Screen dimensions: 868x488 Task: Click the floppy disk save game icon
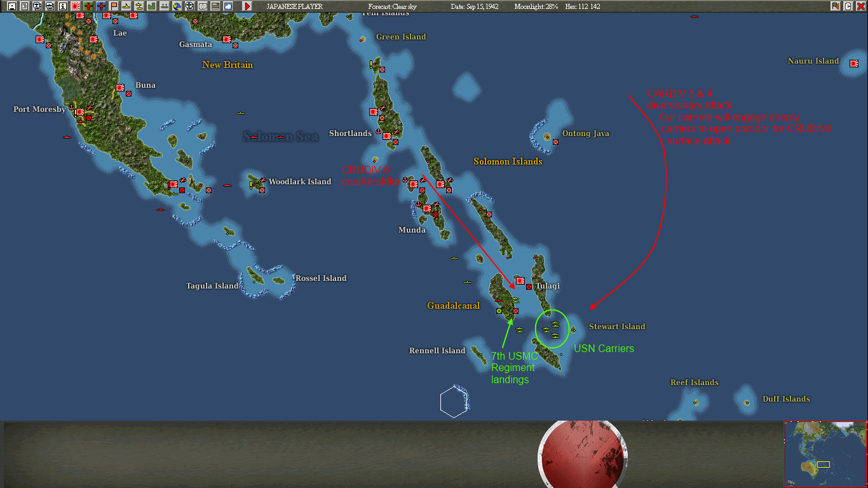click(x=11, y=6)
